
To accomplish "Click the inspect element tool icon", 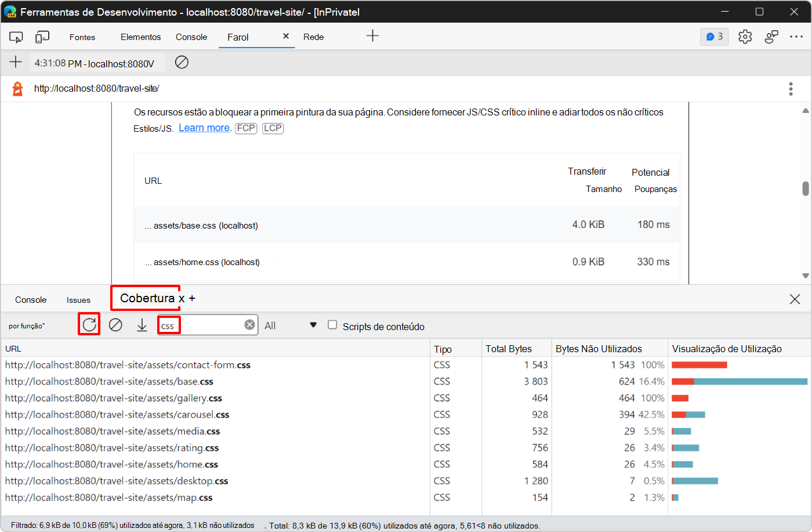I will pos(16,37).
